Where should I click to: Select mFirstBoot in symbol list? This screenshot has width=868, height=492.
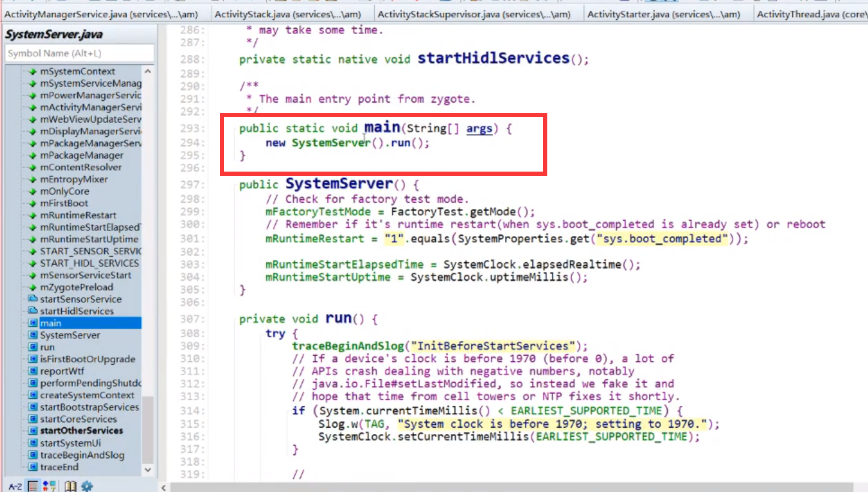coord(64,203)
